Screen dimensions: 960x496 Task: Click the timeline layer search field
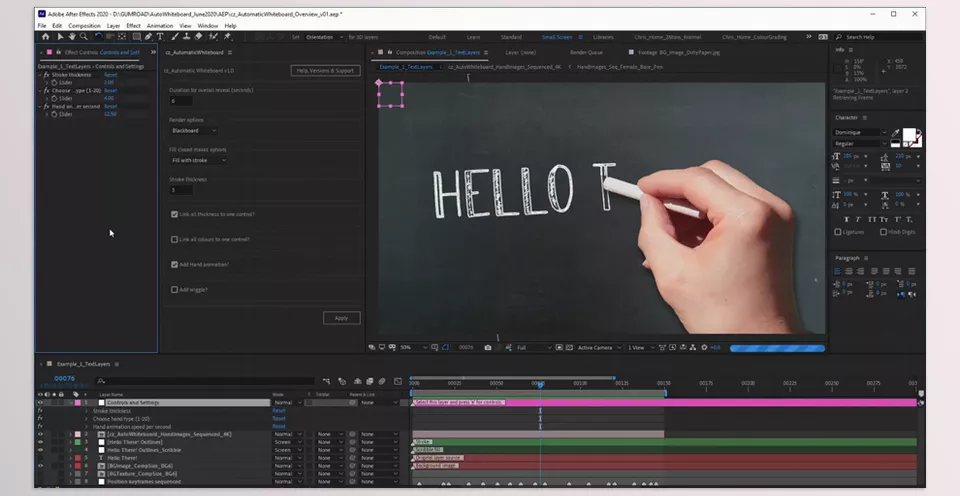(x=205, y=381)
